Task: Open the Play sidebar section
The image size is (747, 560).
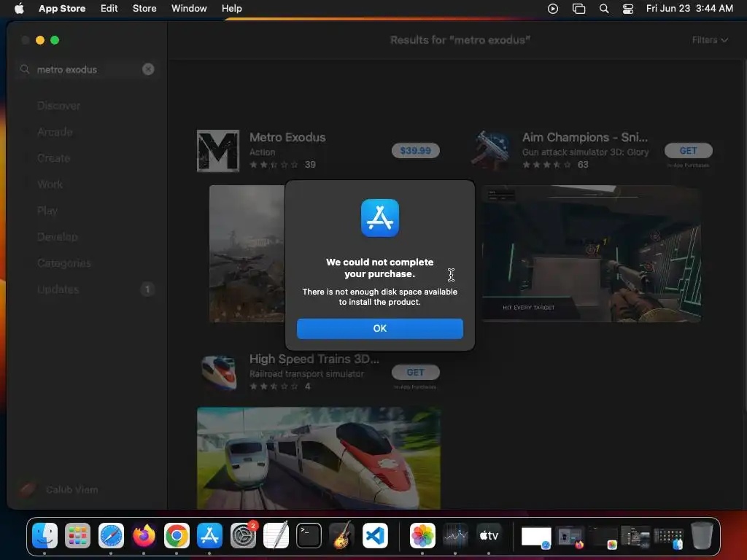Action: pyautogui.click(x=47, y=211)
